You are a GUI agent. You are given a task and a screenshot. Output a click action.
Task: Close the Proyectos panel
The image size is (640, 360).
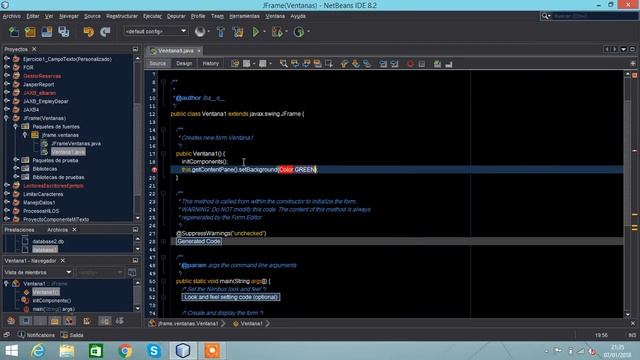pyautogui.click(x=34, y=49)
